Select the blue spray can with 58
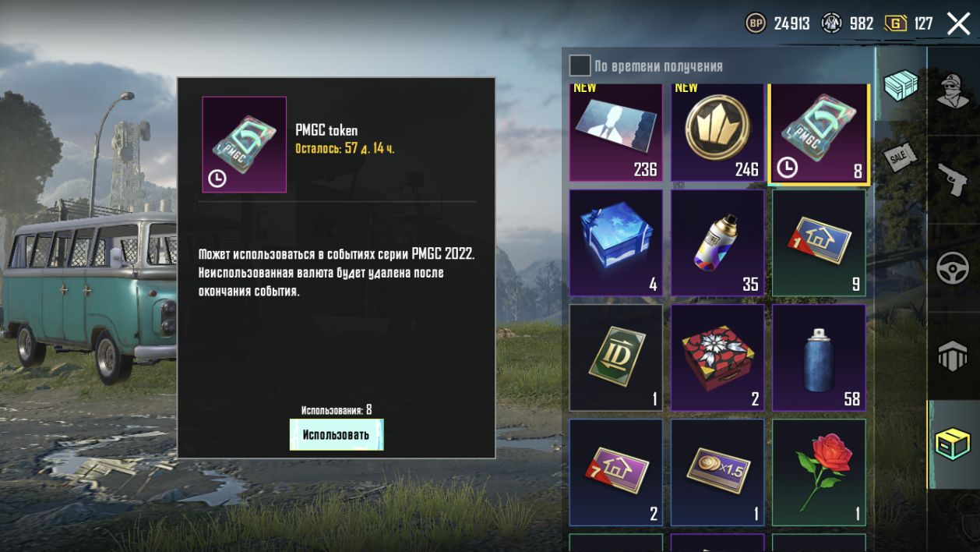 (819, 358)
